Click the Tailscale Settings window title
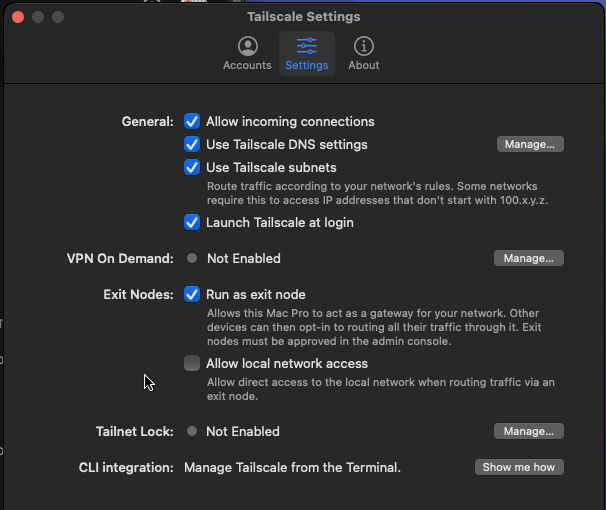Image resolution: width=606 pixels, height=510 pixels. click(304, 17)
